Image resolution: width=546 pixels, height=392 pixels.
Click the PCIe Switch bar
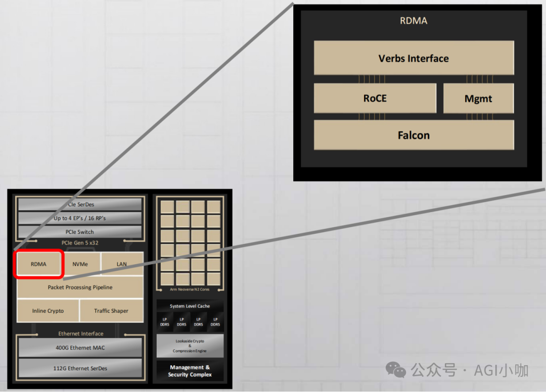click(80, 232)
